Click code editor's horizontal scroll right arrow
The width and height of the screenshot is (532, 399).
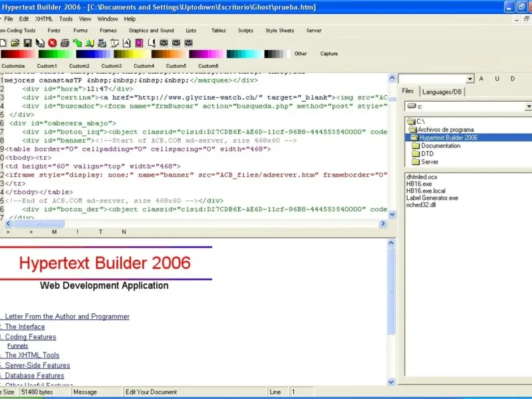(383, 223)
